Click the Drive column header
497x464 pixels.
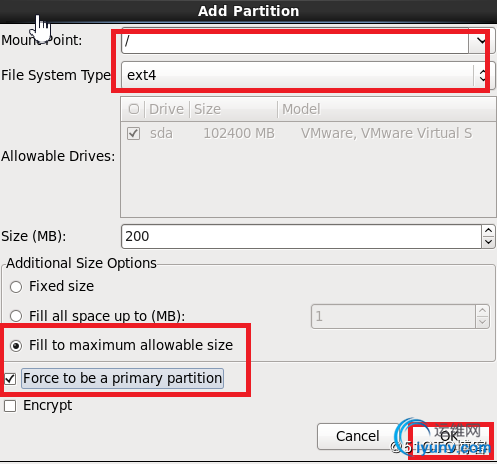166,109
